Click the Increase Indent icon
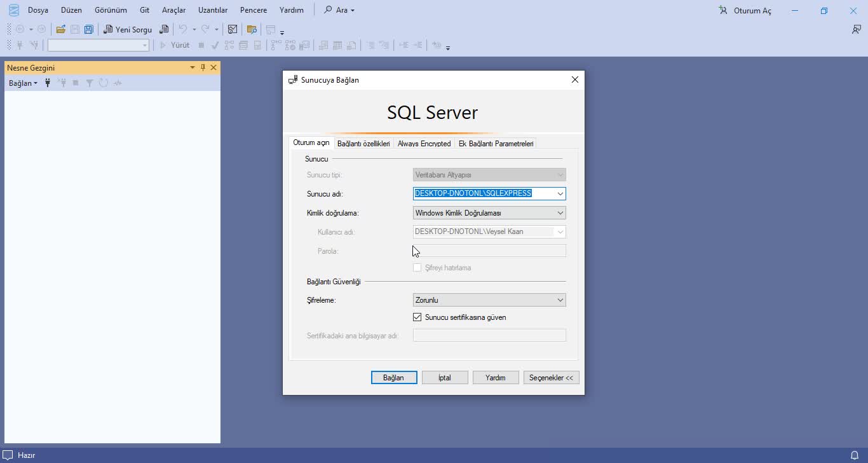Image resolution: width=868 pixels, height=463 pixels. (x=417, y=45)
